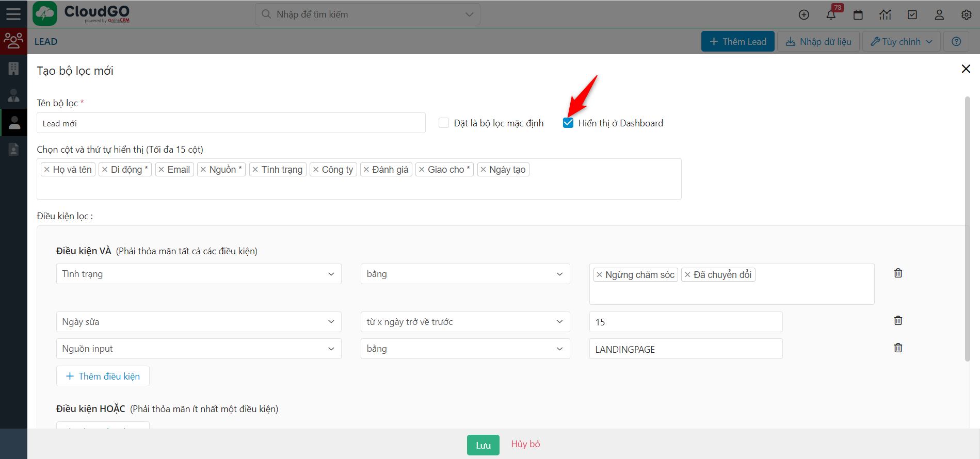980x459 pixels.
Task: Open the contact document sidebar icon
Action: [x=13, y=150]
